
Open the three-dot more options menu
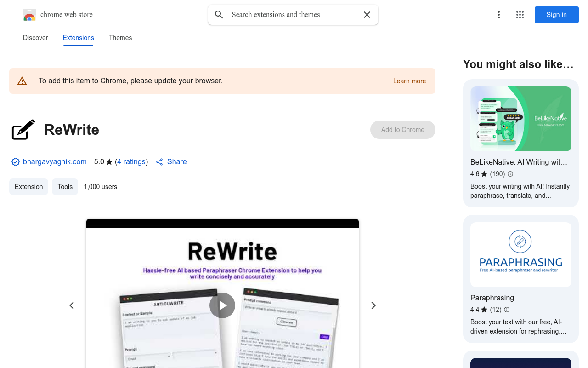coord(498,15)
